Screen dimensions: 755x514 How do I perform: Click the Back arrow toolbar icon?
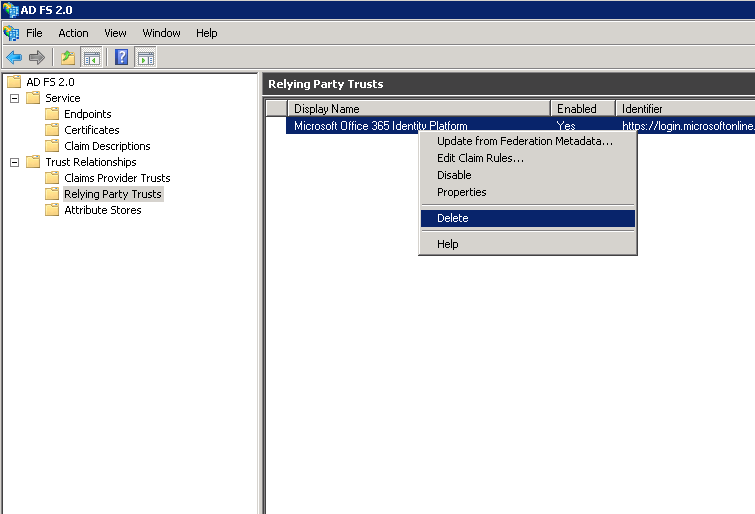pos(14,58)
